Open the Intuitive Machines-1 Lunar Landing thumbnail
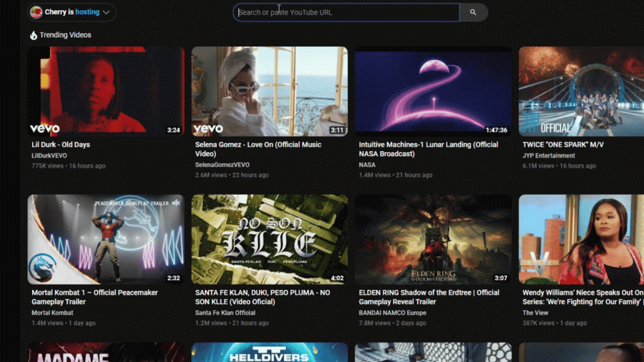This screenshot has width=644, height=362. click(433, 91)
